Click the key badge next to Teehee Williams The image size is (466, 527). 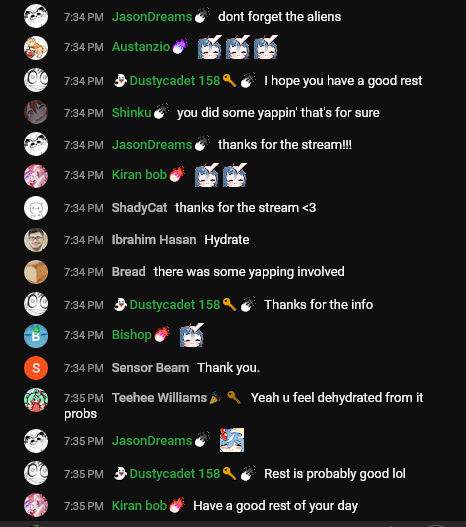(x=234, y=397)
